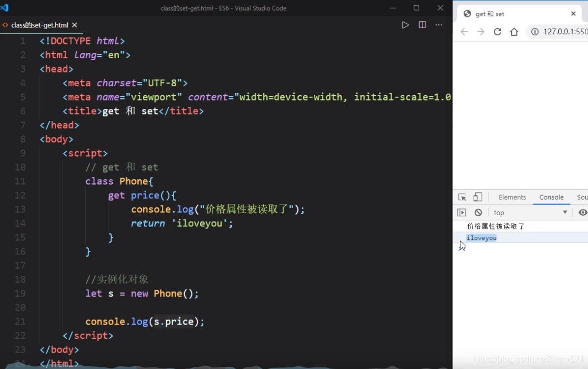Split the editor with the split icon

coord(422,25)
